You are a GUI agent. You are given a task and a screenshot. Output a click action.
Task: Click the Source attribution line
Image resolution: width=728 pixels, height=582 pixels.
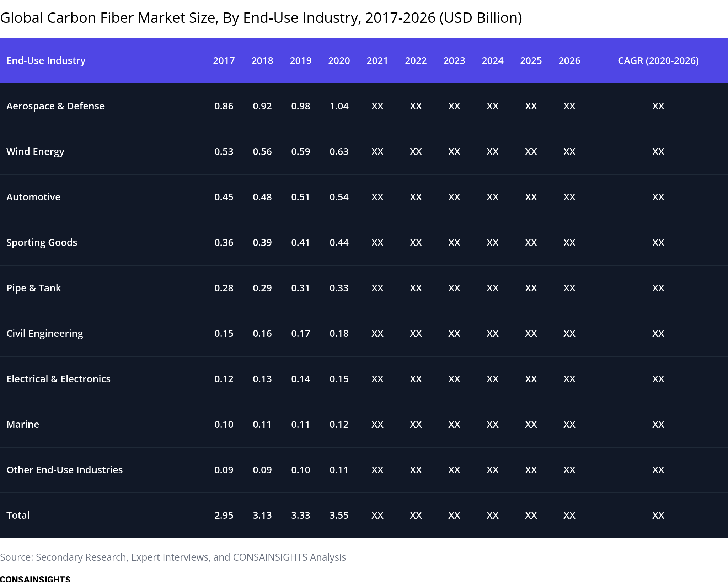(x=173, y=557)
